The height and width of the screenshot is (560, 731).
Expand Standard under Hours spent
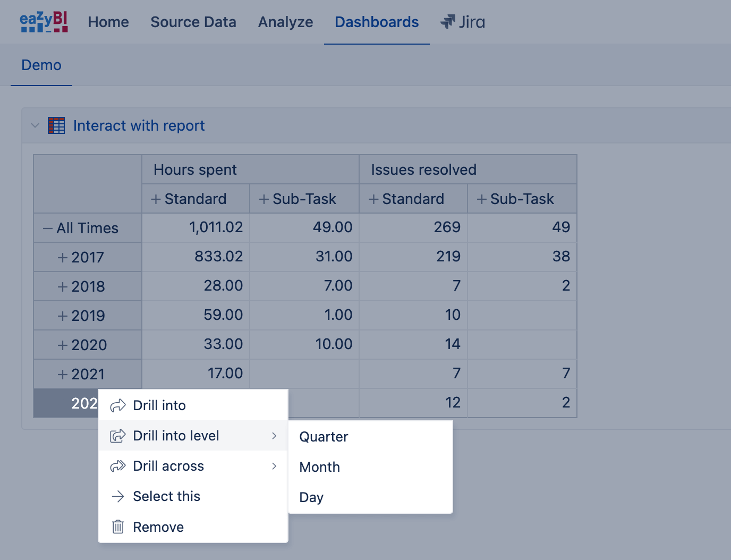[x=156, y=199]
